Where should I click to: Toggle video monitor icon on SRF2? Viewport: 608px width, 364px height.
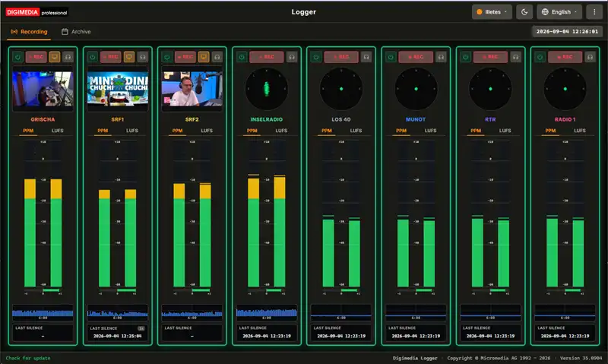coord(204,57)
